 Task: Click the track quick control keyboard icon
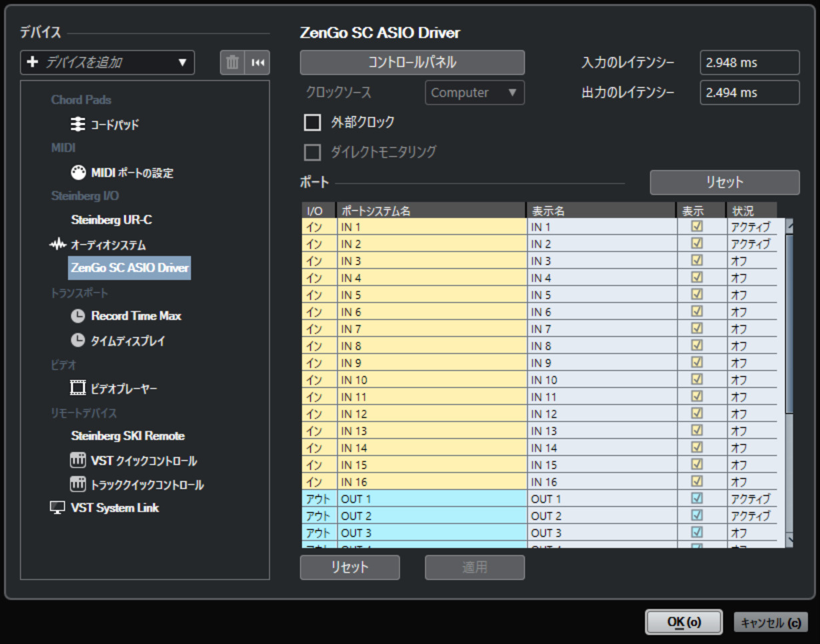pyautogui.click(x=78, y=484)
